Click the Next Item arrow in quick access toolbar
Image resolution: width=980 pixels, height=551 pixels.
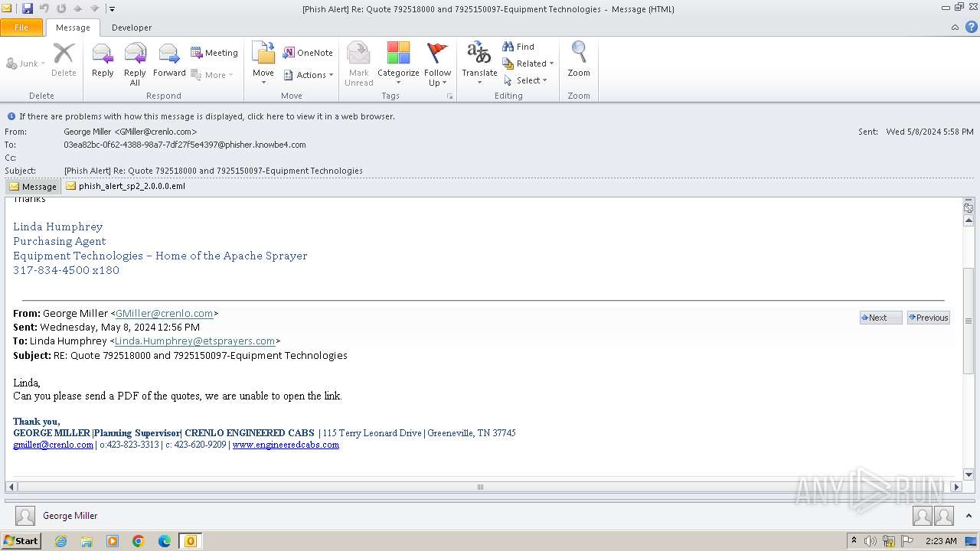(x=95, y=8)
